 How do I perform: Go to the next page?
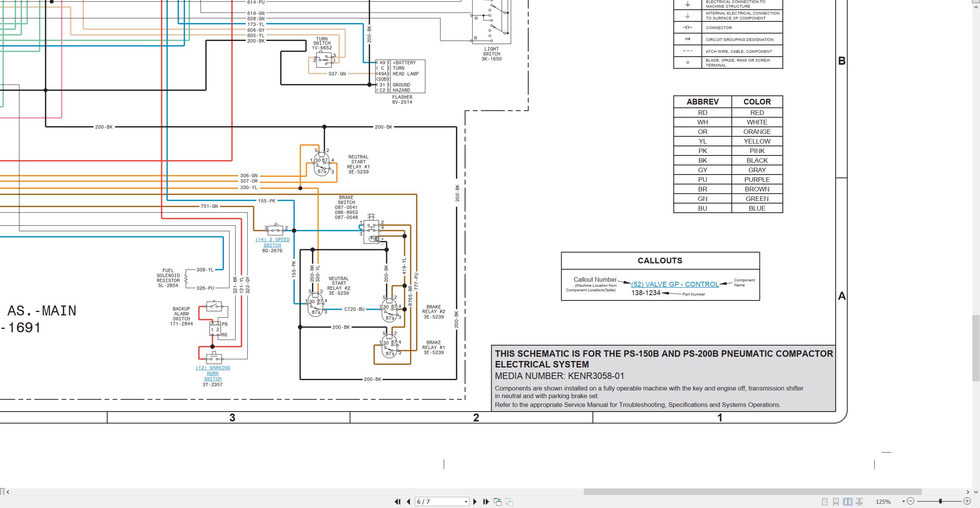click(x=475, y=501)
